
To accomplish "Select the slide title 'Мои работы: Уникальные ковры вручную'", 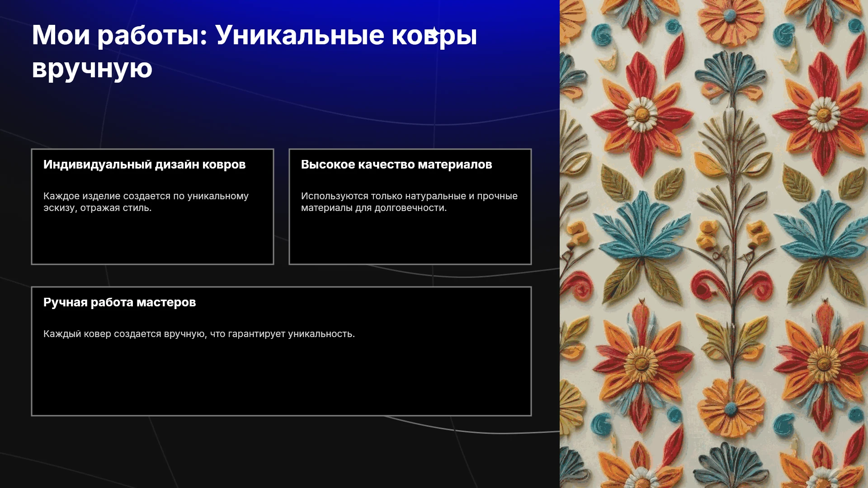I will pyautogui.click(x=255, y=52).
